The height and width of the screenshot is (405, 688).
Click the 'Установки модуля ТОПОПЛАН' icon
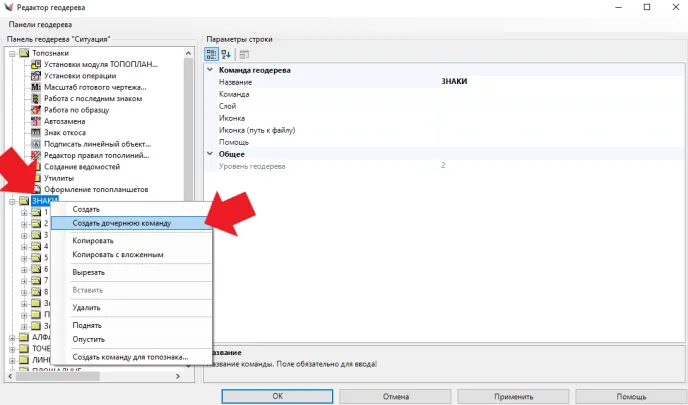pos(36,64)
